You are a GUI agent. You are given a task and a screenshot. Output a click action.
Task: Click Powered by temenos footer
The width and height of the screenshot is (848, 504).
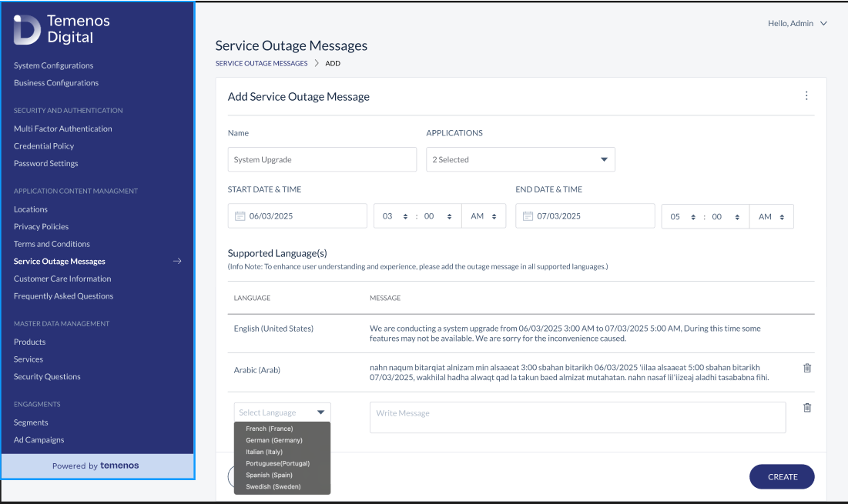(x=96, y=466)
